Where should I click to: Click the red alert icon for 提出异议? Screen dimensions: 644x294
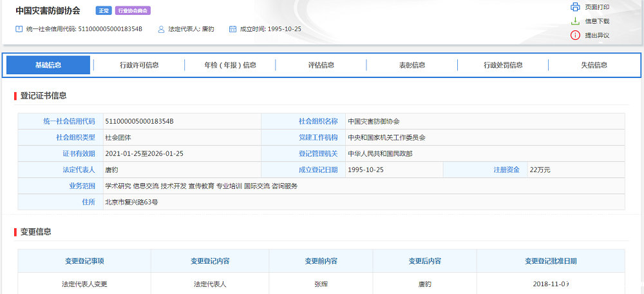(575, 35)
